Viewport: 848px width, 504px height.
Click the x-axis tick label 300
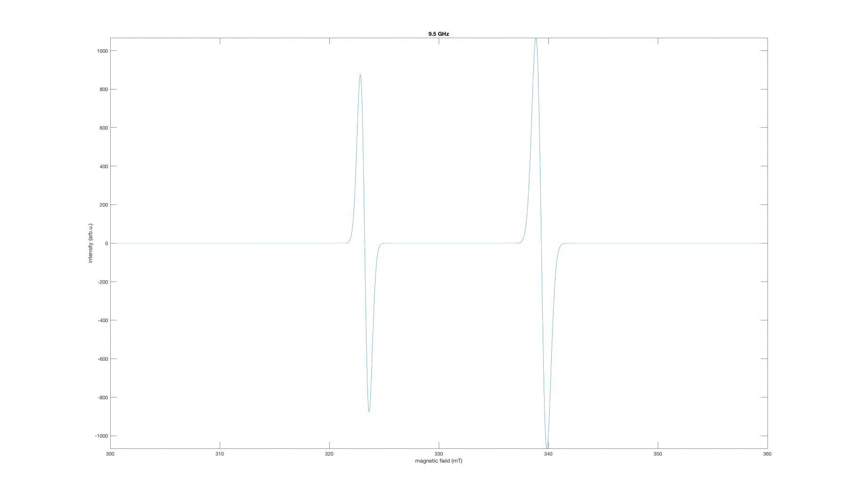coord(110,454)
